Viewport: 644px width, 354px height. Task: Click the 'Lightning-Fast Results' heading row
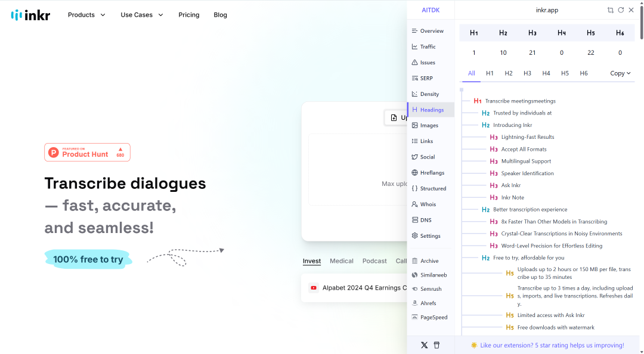[x=522, y=137]
